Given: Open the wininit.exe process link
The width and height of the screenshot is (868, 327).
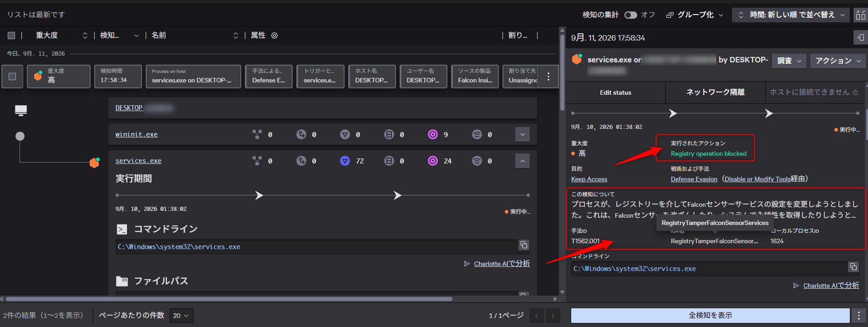Looking at the screenshot, I should pyautogui.click(x=137, y=134).
